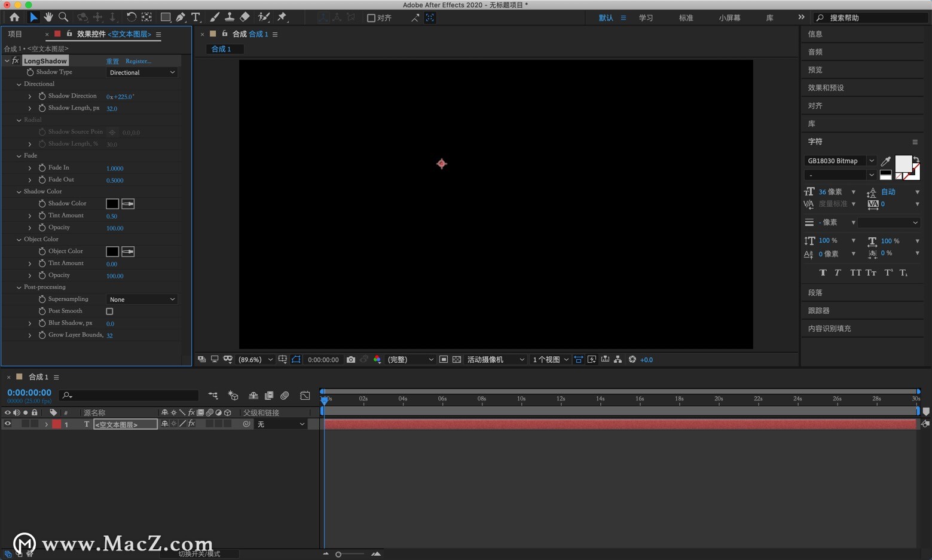Collapse the Shadow Color group
The width and height of the screenshot is (932, 560).
click(x=19, y=192)
